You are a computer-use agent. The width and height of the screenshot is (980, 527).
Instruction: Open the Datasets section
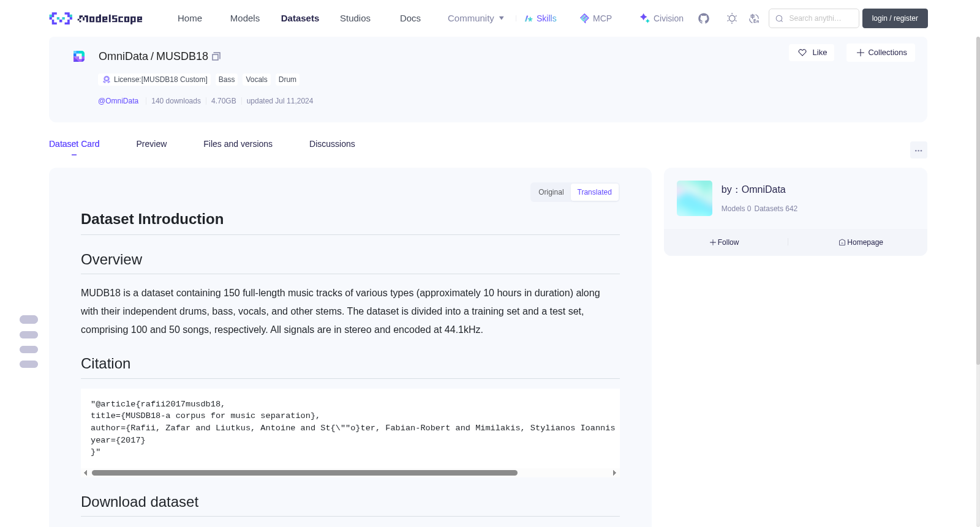coord(300,18)
